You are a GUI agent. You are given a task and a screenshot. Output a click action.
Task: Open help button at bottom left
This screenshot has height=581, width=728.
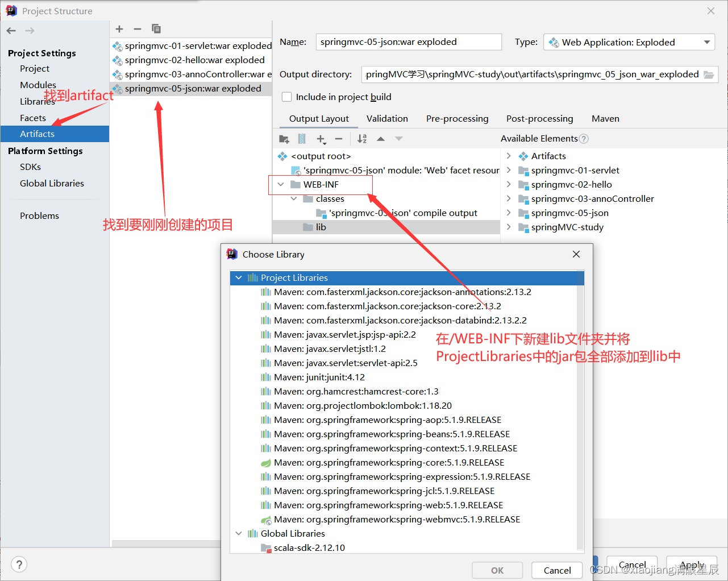click(x=19, y=565)
